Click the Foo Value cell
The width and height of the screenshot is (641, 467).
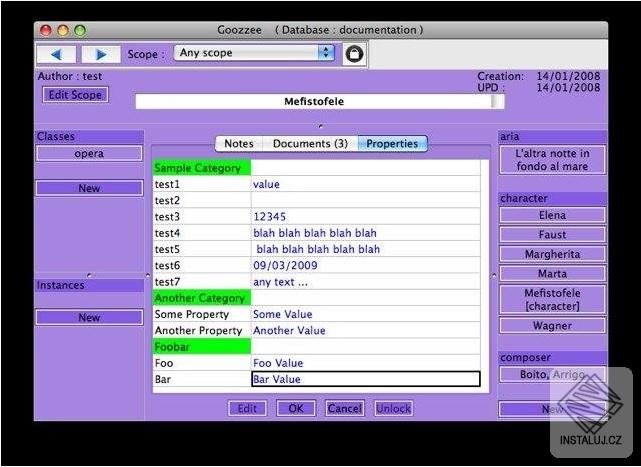pos(366,363)
